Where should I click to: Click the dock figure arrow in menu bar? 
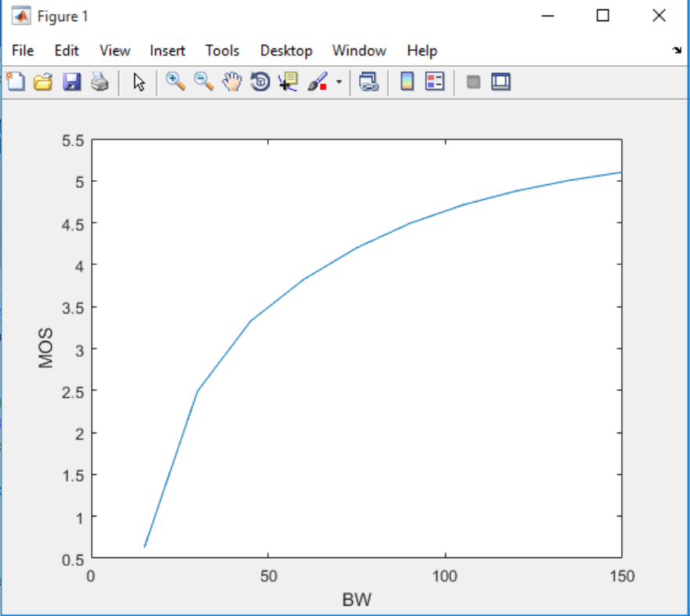click(677, 50)
